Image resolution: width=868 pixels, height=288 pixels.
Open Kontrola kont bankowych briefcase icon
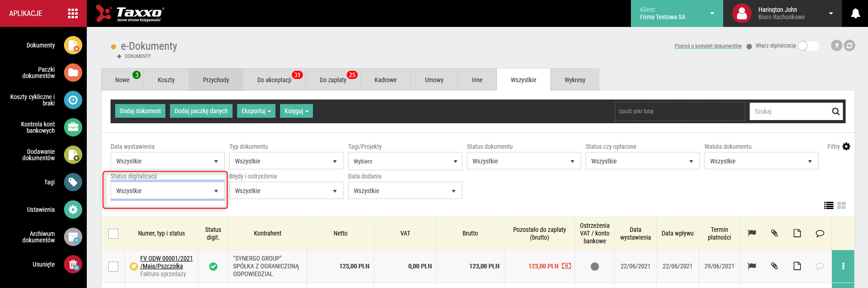point(73,127)
